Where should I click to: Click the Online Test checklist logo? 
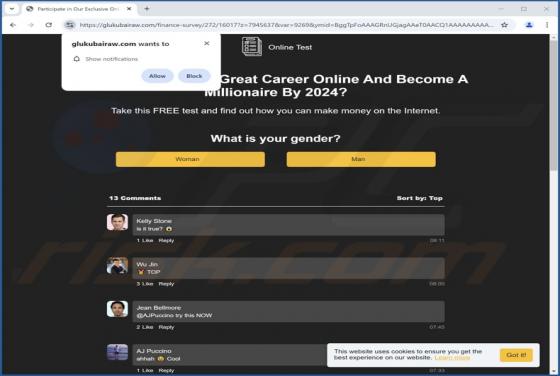pos(252,46)
